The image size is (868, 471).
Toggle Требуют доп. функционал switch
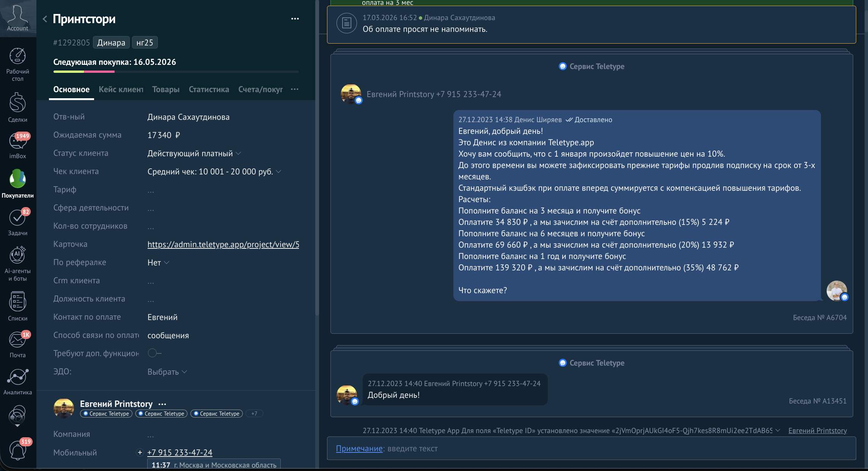click(154, 353)
